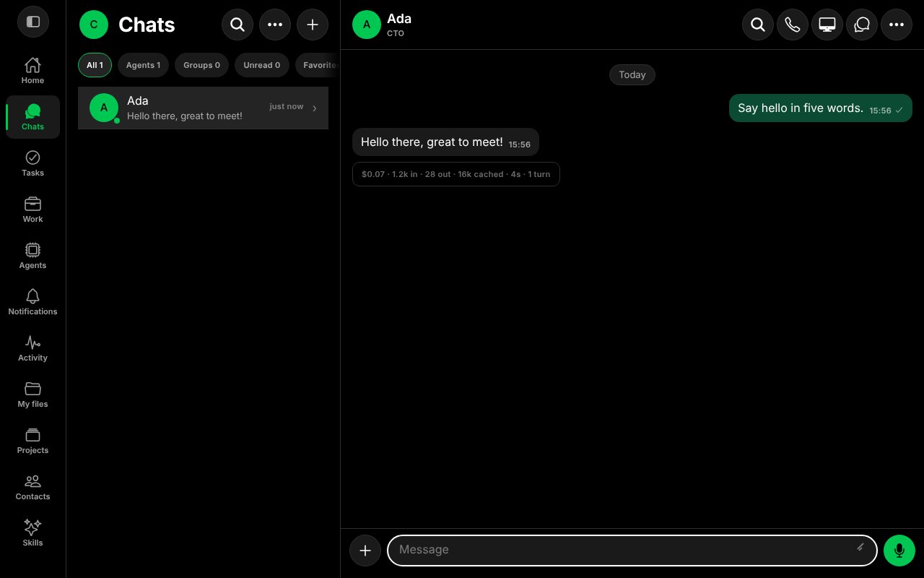Click the pencil icon in message field
The width and height of the screenshot is (924, 578).
tap(860, 548)
